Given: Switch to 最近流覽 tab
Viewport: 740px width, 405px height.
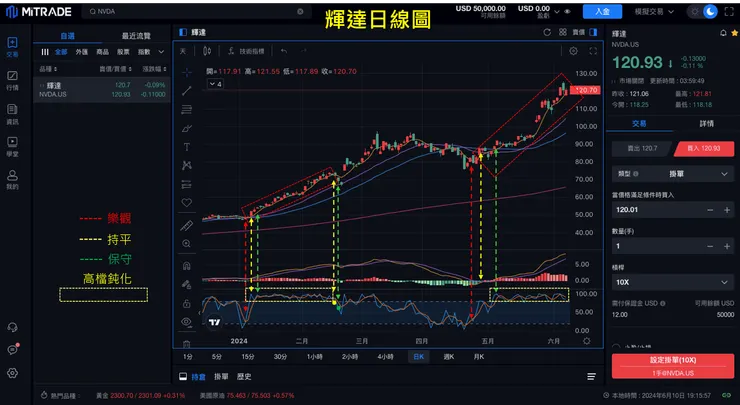Looking at the screenshot, I should [136, 36].
